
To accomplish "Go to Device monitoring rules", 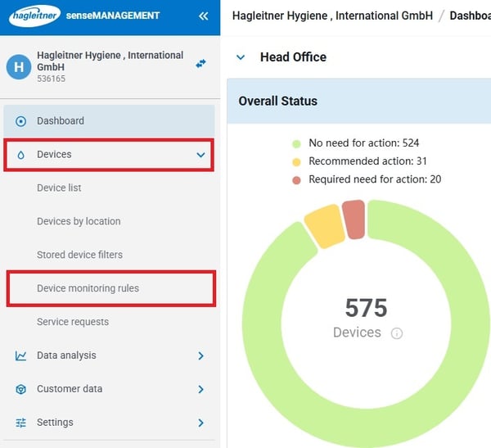I will tap(88, 288).
